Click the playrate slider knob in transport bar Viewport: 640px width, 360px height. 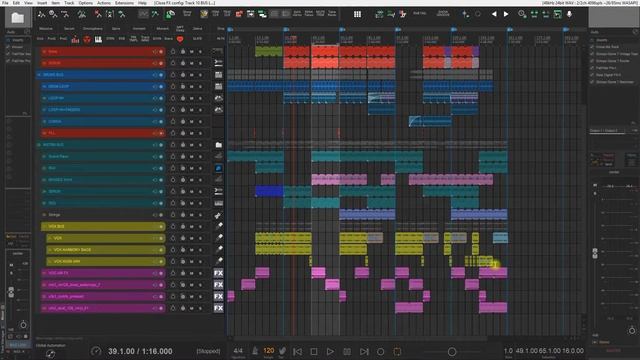[452, 351]
